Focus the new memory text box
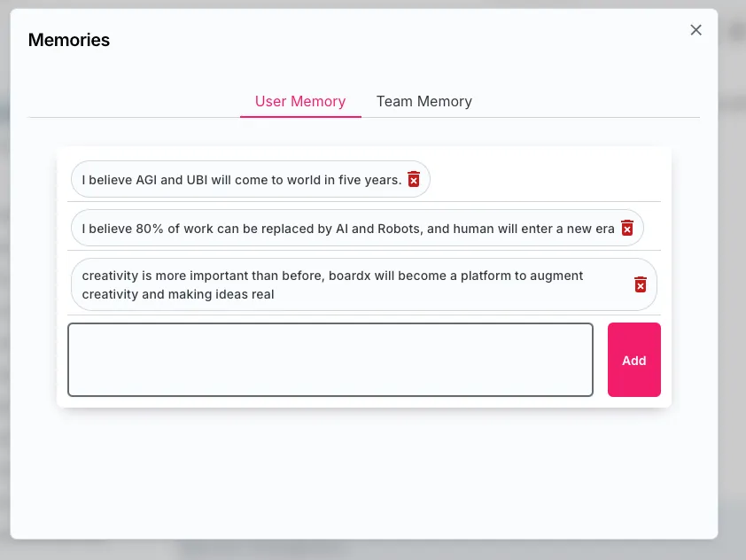 coord(330,360)
